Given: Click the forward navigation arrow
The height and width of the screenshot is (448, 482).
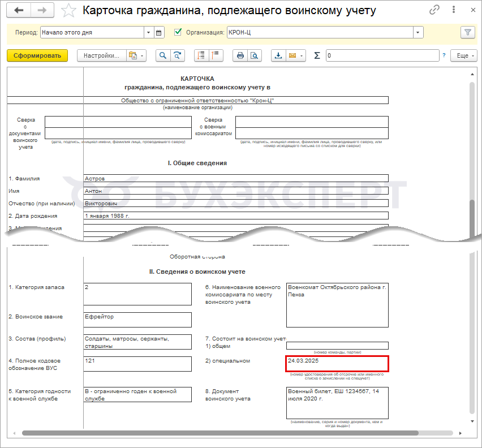Looking at the screenshot, I should (x=42, y=10).
